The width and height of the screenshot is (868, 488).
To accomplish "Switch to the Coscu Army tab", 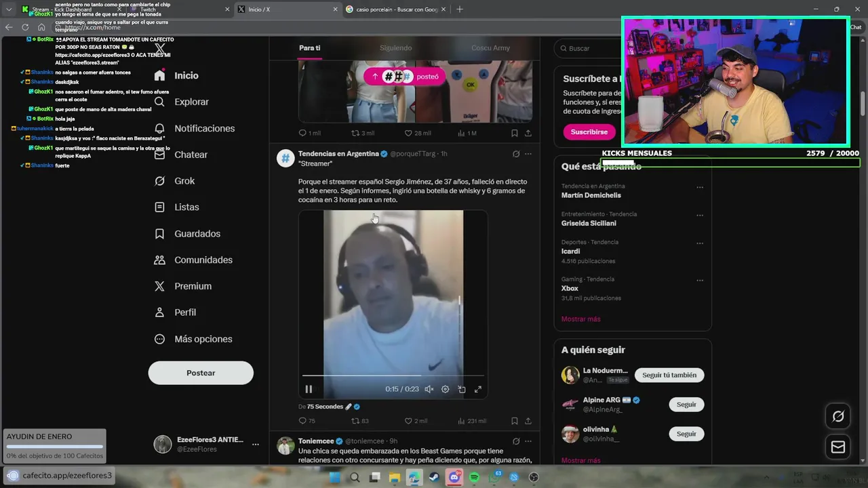I will 490,48.
